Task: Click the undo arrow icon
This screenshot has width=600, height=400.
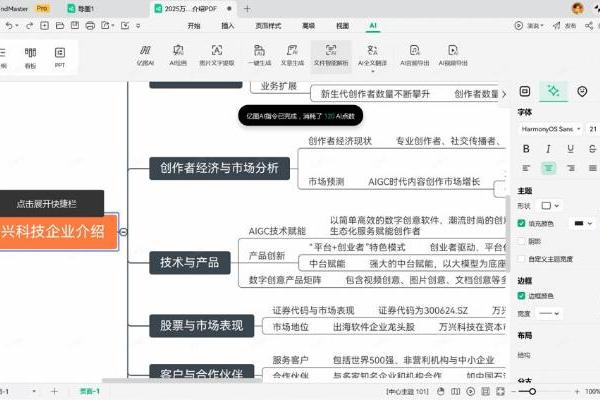Action: (x=9, y=26)
